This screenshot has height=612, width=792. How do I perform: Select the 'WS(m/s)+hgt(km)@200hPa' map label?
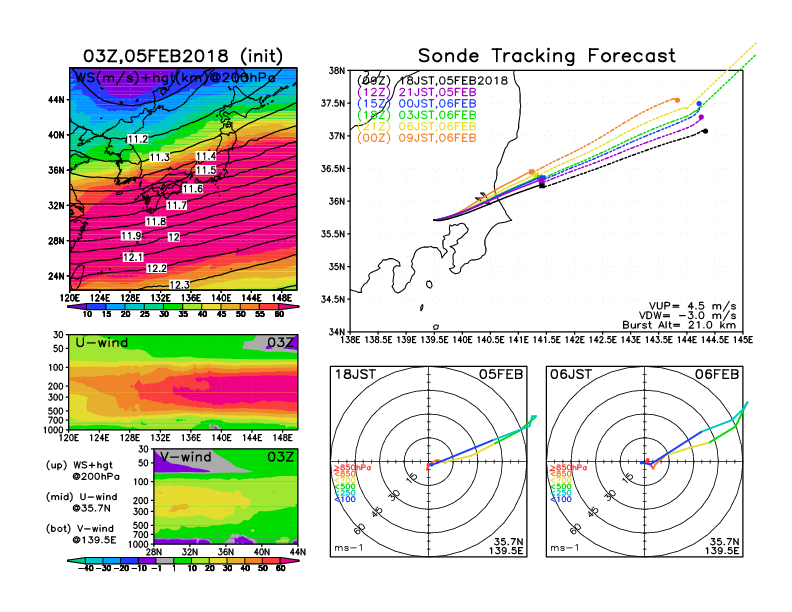pyautogui.click(x=175, y=78)
